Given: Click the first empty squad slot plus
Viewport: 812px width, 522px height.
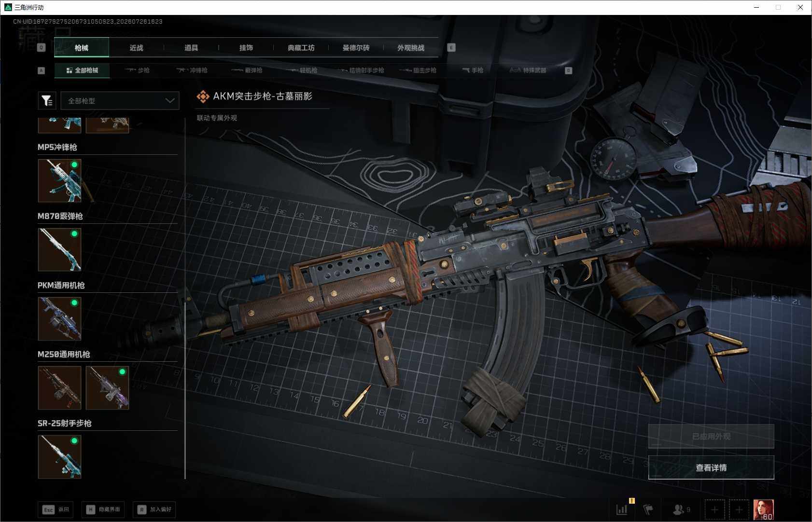Looking at the screenshot, I should click(715, 509).
